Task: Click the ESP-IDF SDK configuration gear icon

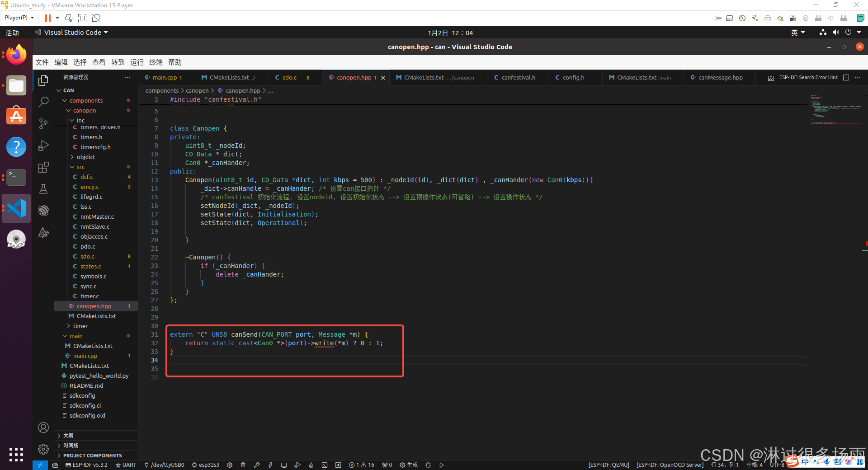Action: (230, 465)
